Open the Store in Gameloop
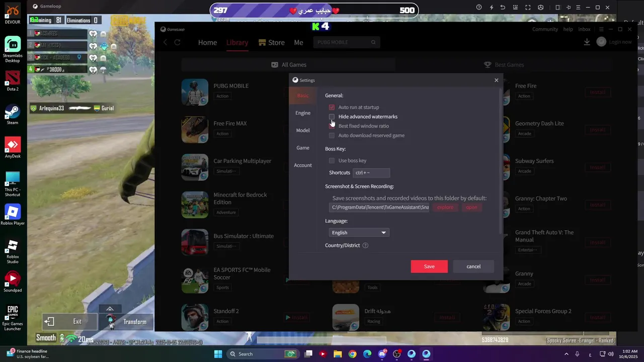644x362 pixels. tap(272, 42)
